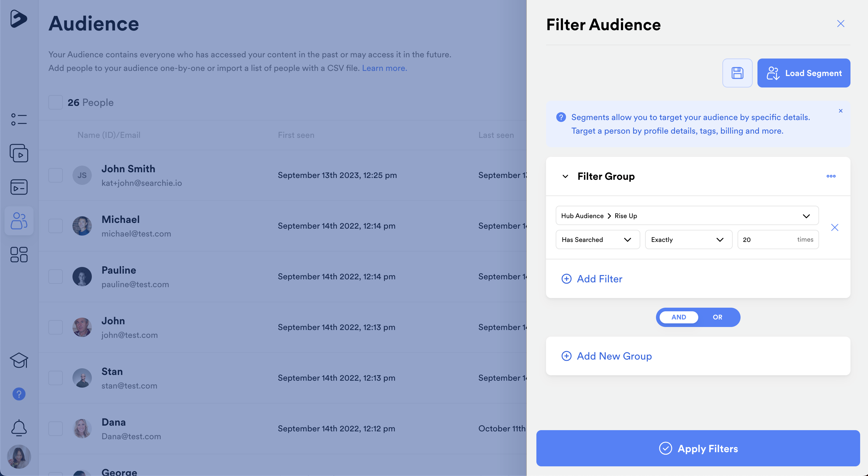Open the Hub Audience Rise Up dropdown
This screenshot has width=868, height=476.
pos(687,216)
